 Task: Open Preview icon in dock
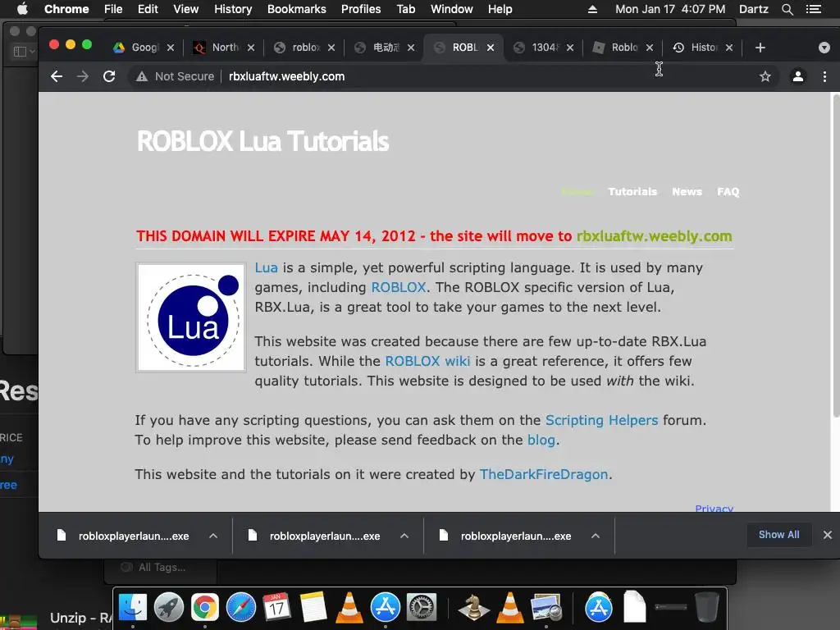pos(546,608)
